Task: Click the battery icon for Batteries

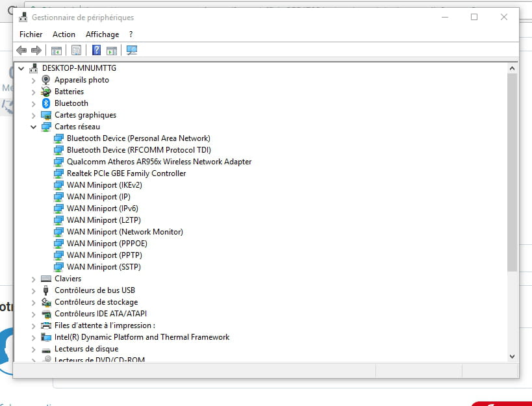Action: 46,92
